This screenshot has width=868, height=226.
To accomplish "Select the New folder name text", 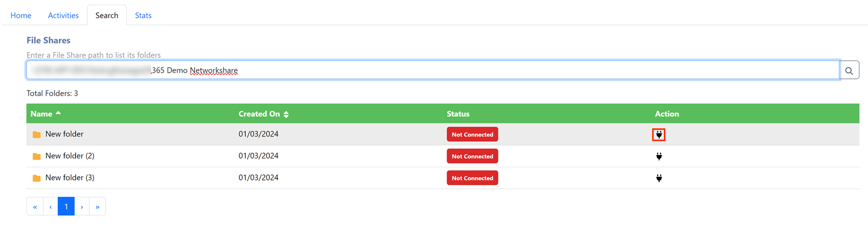I will click(x=64, y=134).
